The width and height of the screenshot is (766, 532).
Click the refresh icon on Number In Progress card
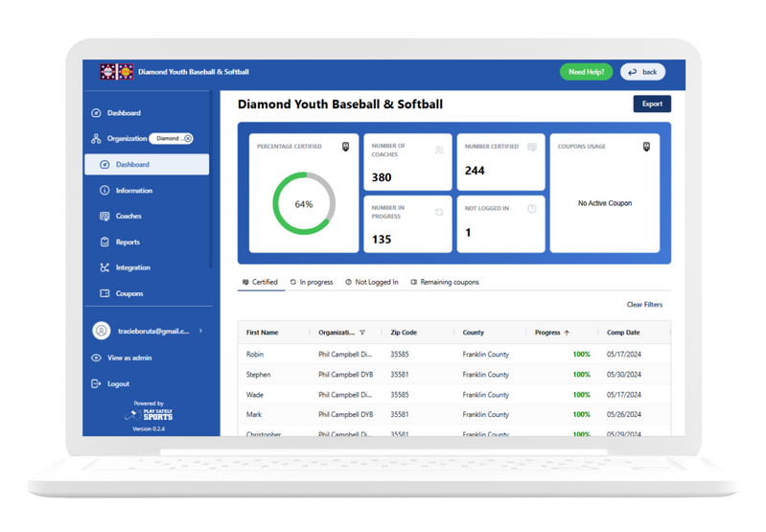pyautogui.click(x=439, y=212)
